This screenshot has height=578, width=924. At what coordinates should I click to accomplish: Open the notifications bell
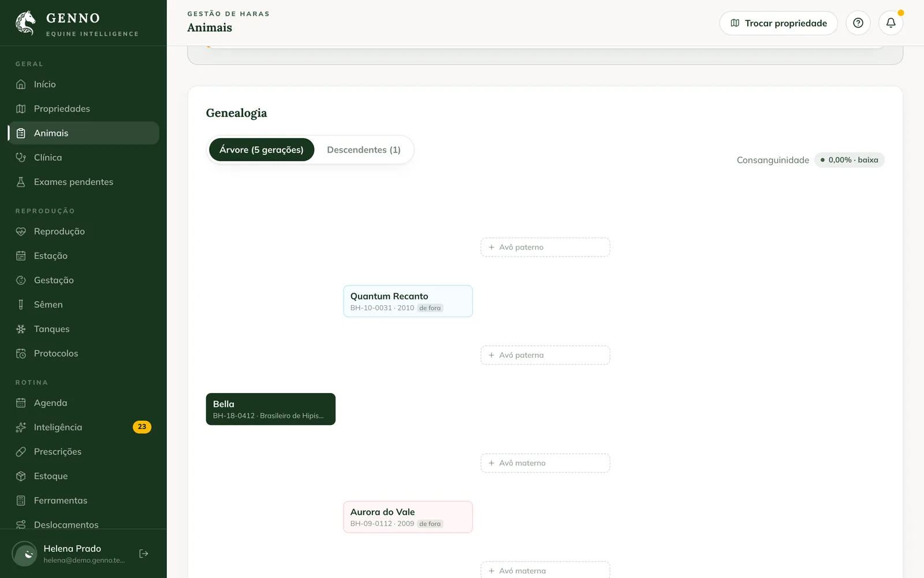pyautogui.click(x=891, y=23)
